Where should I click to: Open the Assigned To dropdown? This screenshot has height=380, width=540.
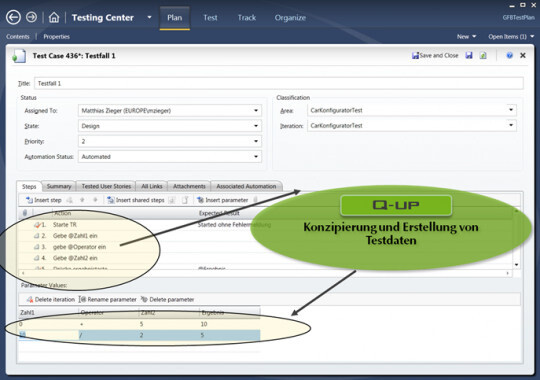pos(256,111)
